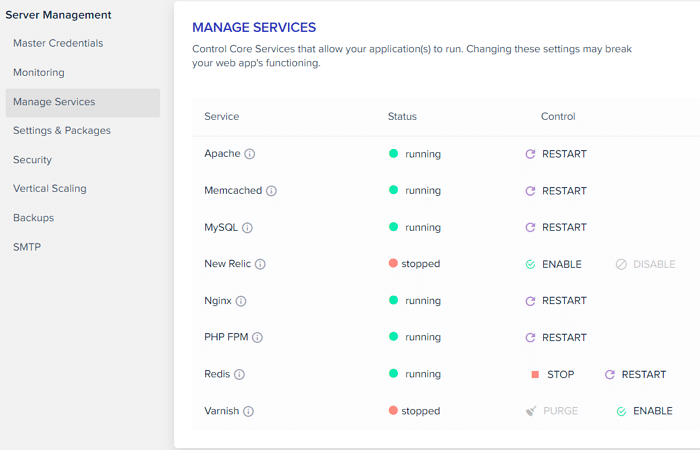
Task: Enable the Varnish service
Action: tap(645, 411)
